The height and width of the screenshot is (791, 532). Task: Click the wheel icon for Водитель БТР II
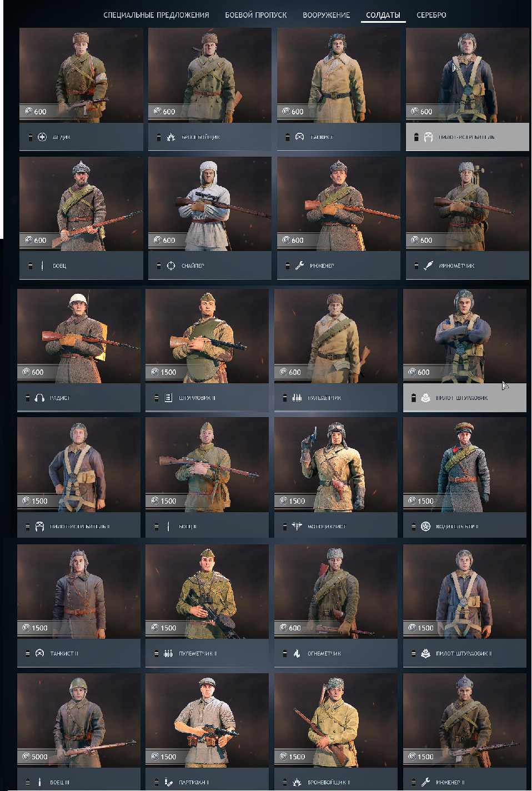(425, 526)
